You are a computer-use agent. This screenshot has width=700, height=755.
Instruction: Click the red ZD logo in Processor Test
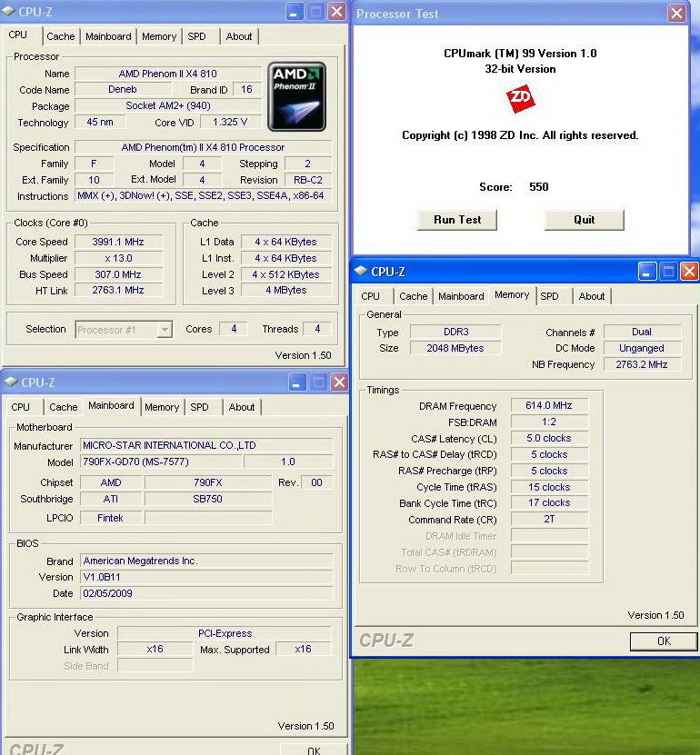click(520, 99)
